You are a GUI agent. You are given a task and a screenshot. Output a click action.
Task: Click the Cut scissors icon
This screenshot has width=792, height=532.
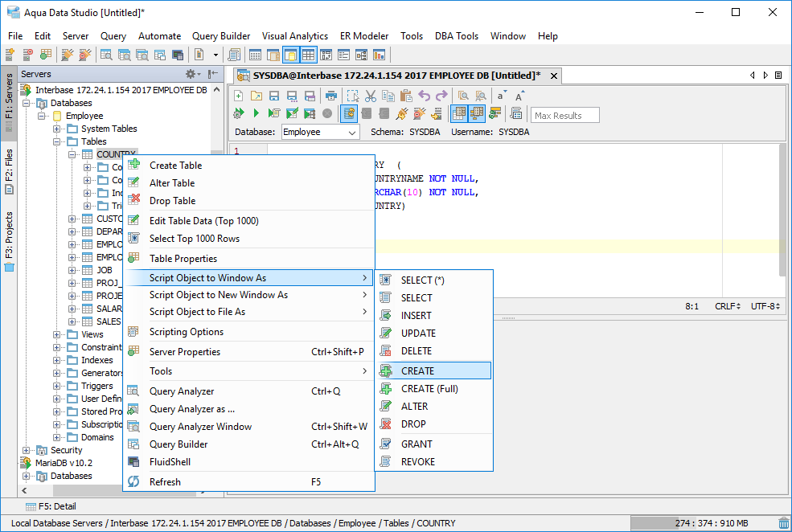pyautogui.click(x=370, y=96)
